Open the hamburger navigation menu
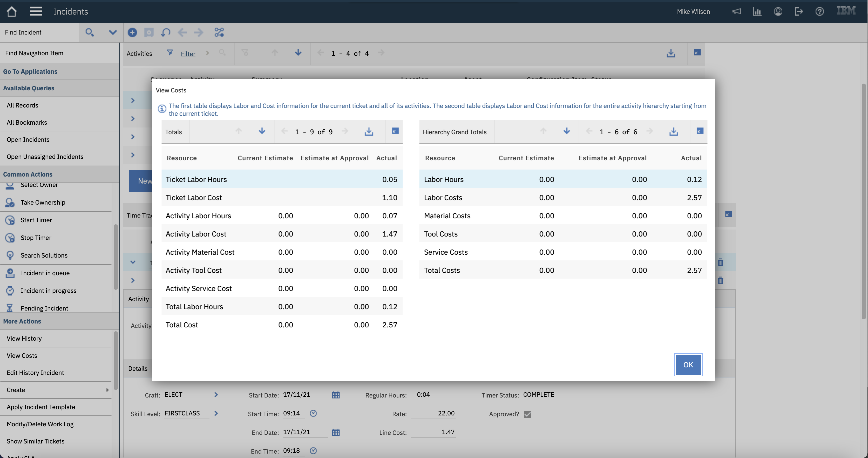The image size is (868, 458). pyautogui.click(x=36, y=11)
